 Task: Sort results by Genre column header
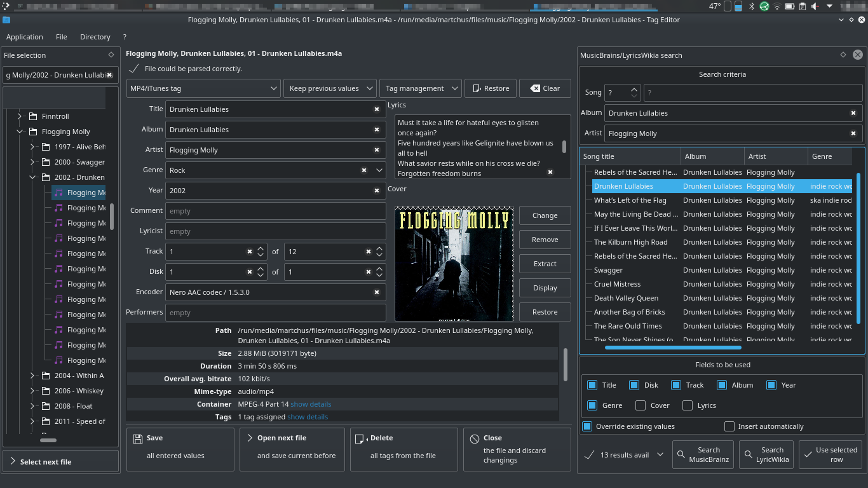coord(831,156)
